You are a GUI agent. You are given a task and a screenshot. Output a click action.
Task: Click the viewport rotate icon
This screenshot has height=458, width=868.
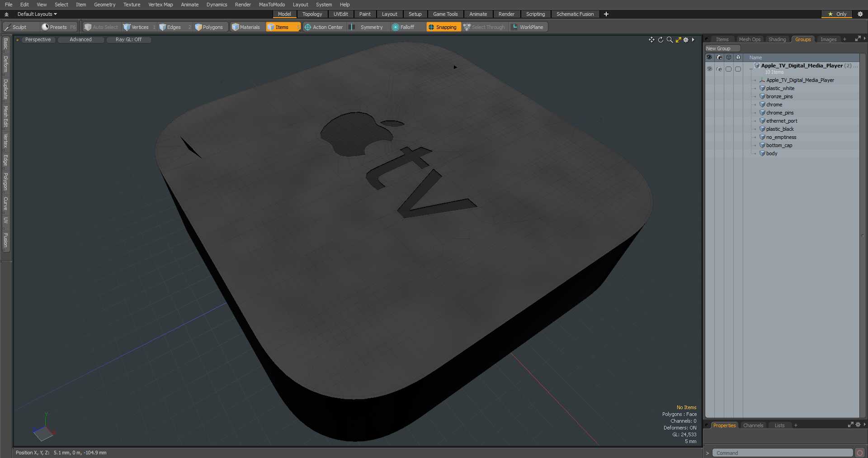(x=660, y=40)
